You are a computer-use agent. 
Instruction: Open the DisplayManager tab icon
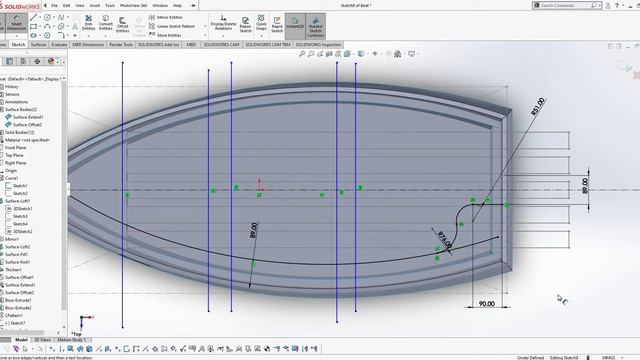(51, 61)
